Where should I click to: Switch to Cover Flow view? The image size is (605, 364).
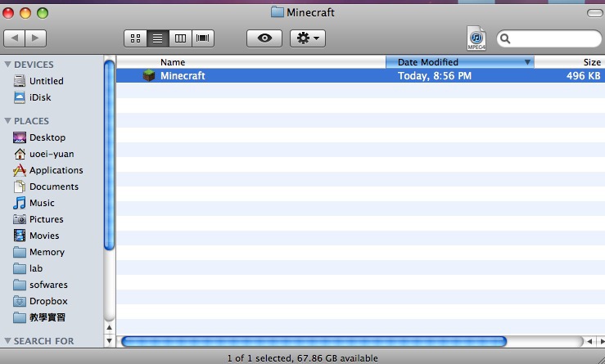pos(202,38)
